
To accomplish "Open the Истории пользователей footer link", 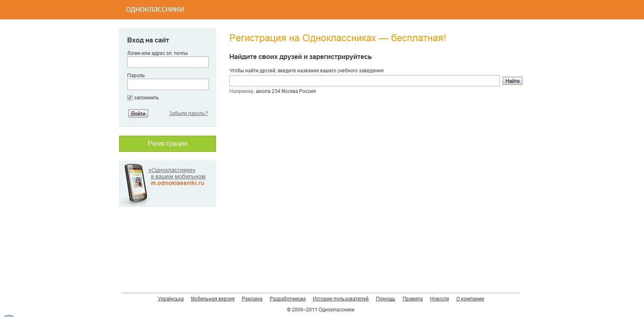I will pos(341,299).
